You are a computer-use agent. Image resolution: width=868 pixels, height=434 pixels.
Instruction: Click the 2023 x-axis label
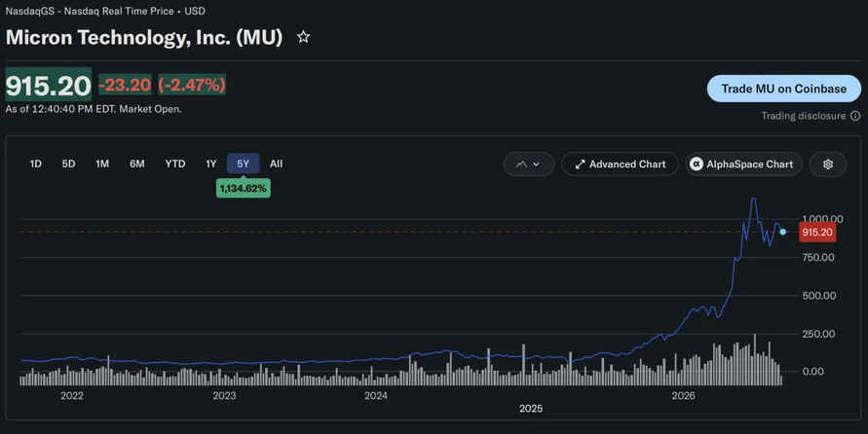(x=224, y=395)
